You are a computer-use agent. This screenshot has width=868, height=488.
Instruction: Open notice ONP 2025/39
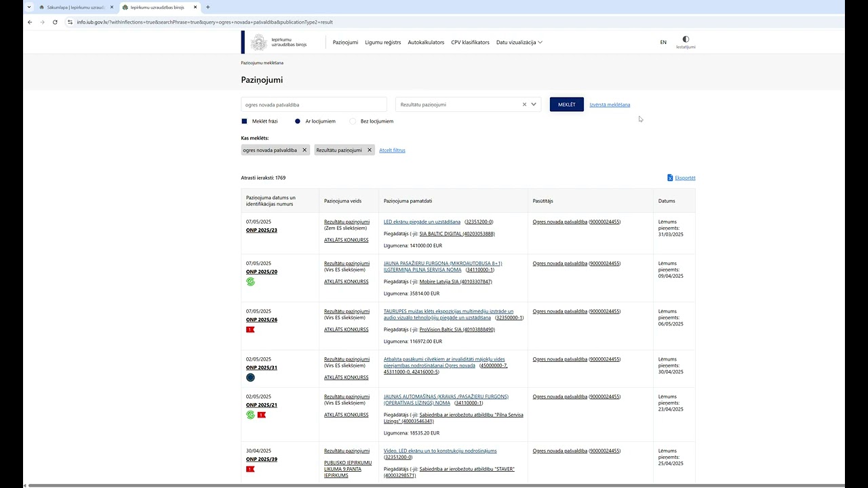(x=262, y=459)
